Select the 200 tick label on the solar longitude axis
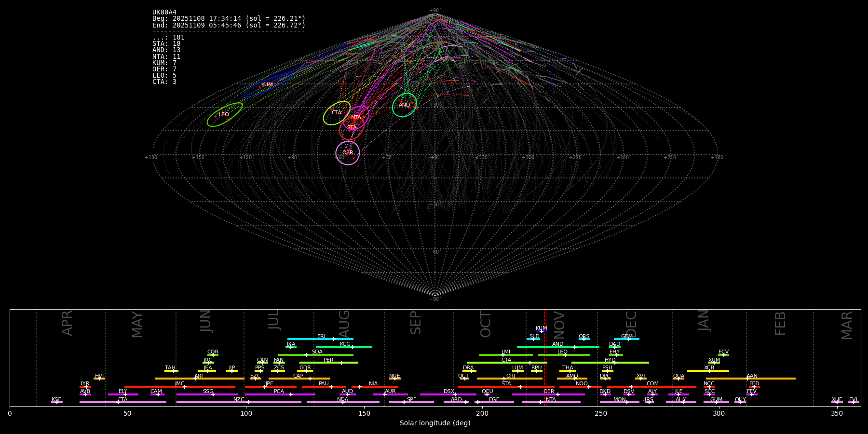The width and height of the screenshot is (868, 434). (482, 414)
